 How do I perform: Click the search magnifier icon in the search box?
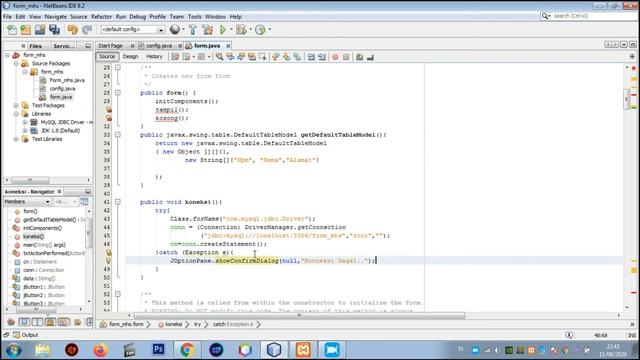(545, 16)
